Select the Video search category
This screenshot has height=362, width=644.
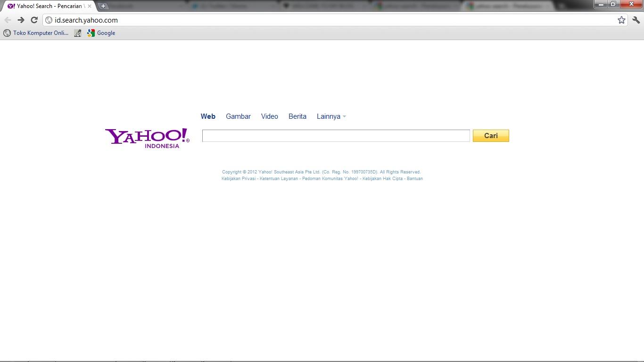[x=269, y=116]
